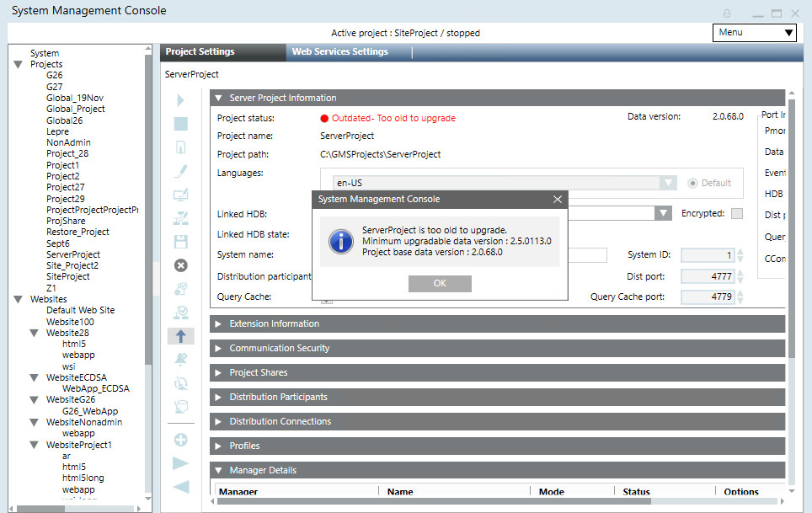Open the en-US languages dropdown
The height and width of the screenshot is (513, 812).
click(667, 183)
